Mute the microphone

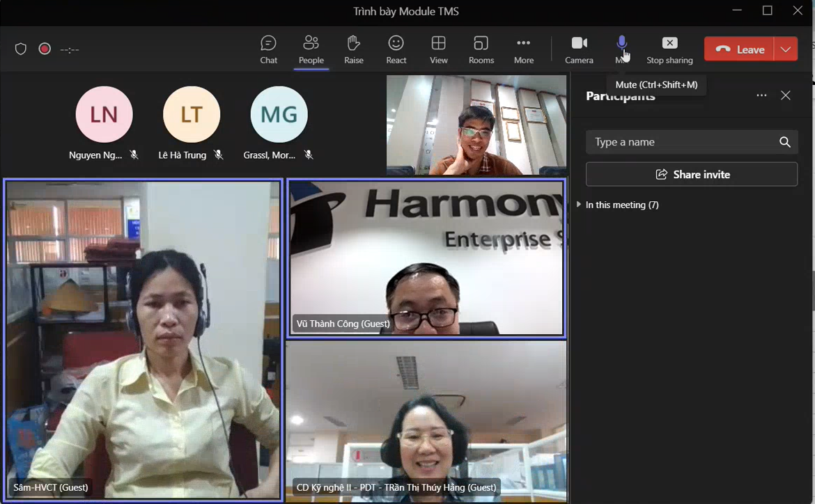(621, 45)
